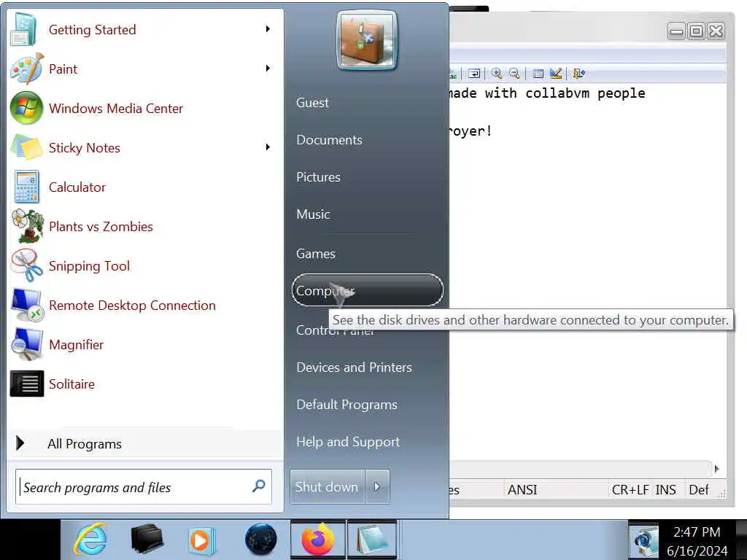Click Def scheme in status bar
Image resolution: width=747 pixels, height=560 pixels.
pyautogui.click(x=698, y=489)
